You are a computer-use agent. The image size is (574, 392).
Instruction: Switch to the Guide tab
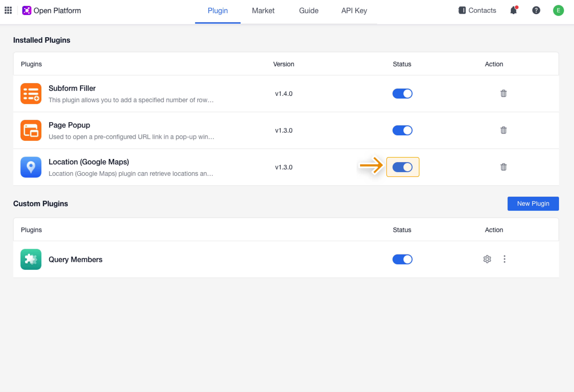(309, 11)
